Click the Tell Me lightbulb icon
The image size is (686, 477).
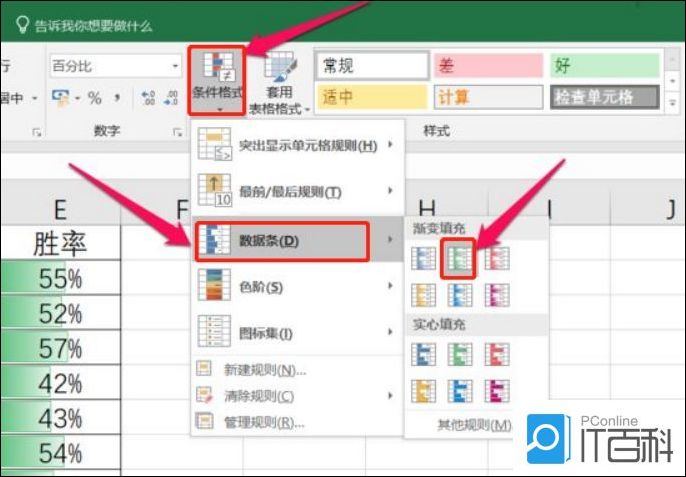coord(22,25)
